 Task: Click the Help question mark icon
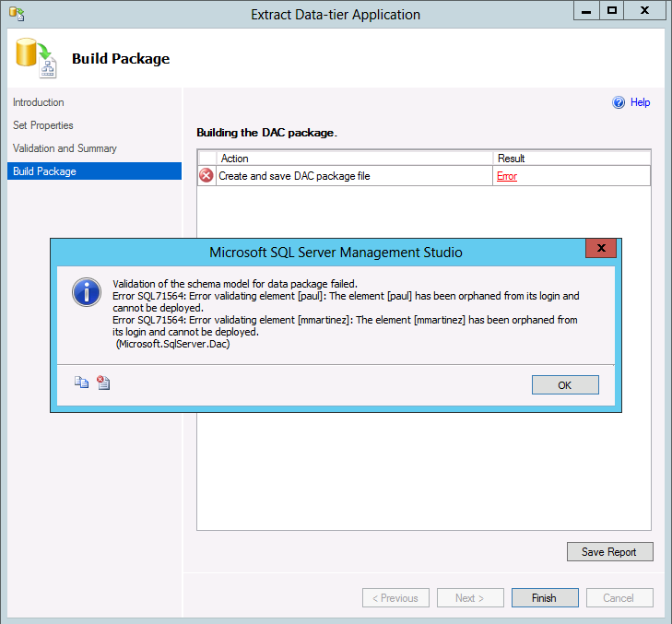point(618,102)
